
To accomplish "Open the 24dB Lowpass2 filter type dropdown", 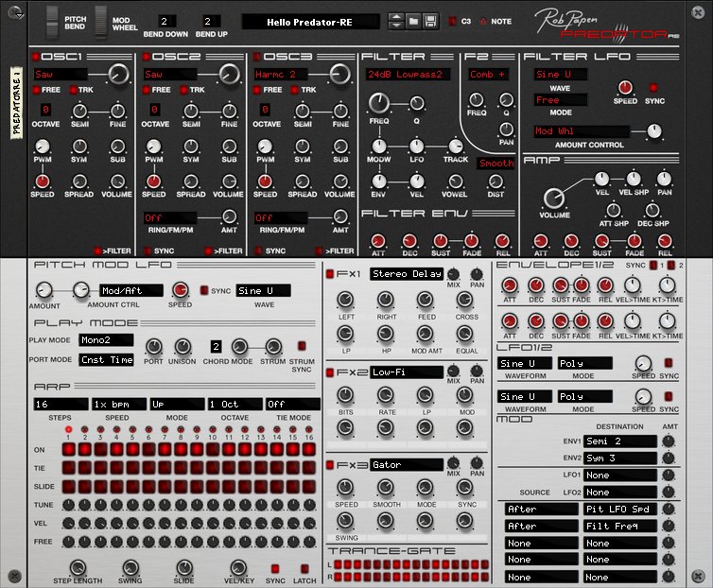I will [409, 74].
